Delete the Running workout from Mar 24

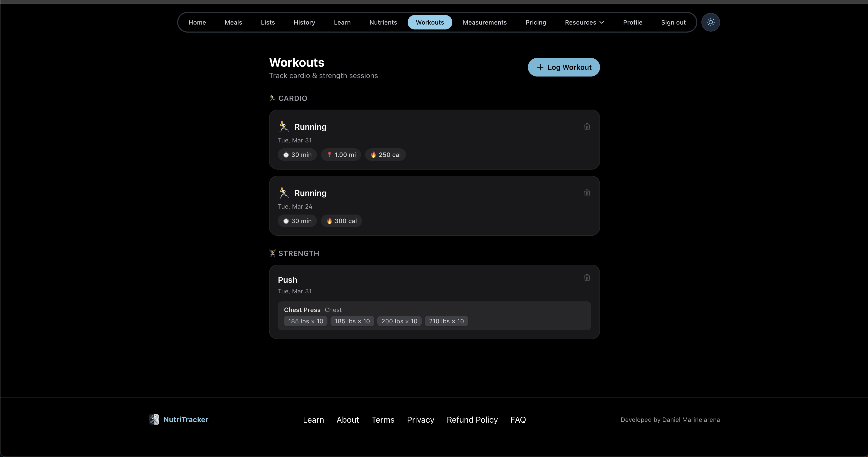pos(587,193)
